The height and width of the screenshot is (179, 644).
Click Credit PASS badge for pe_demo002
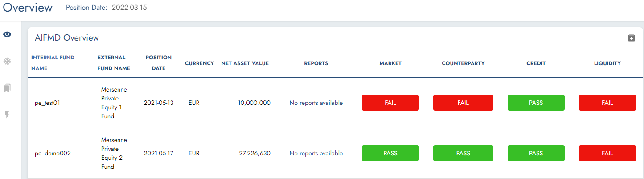[x=536, y=153]
